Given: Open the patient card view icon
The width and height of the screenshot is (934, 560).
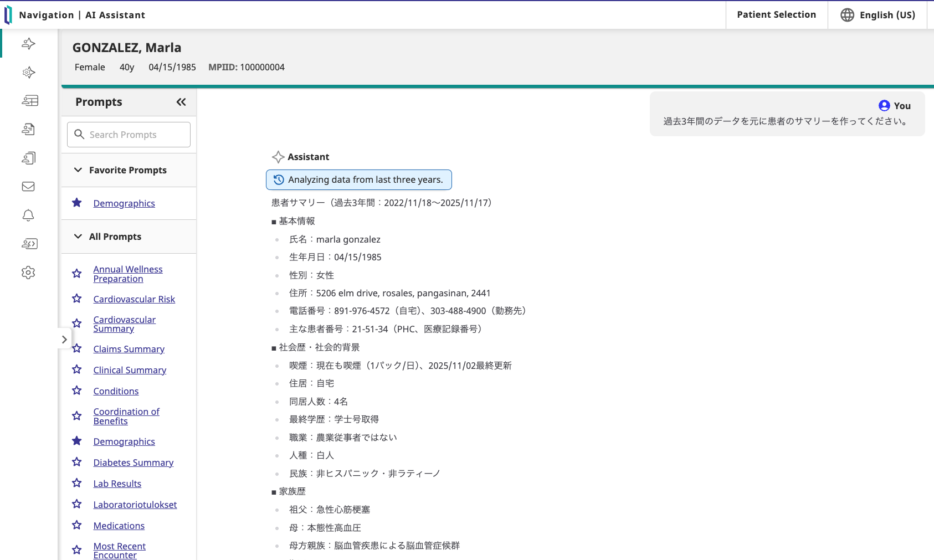Looking at the screenshot, I should click(x=29, y=100).
